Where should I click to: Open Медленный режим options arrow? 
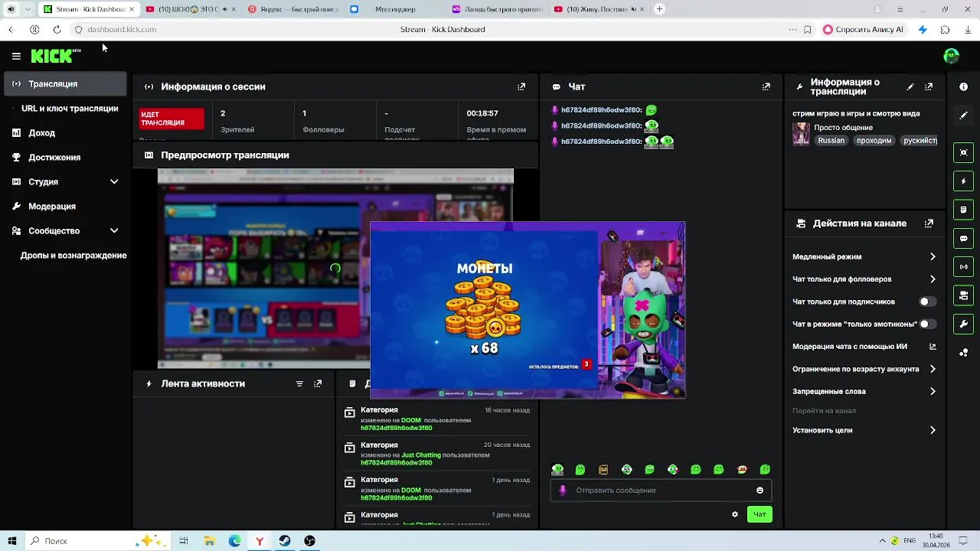coord(933,257)
